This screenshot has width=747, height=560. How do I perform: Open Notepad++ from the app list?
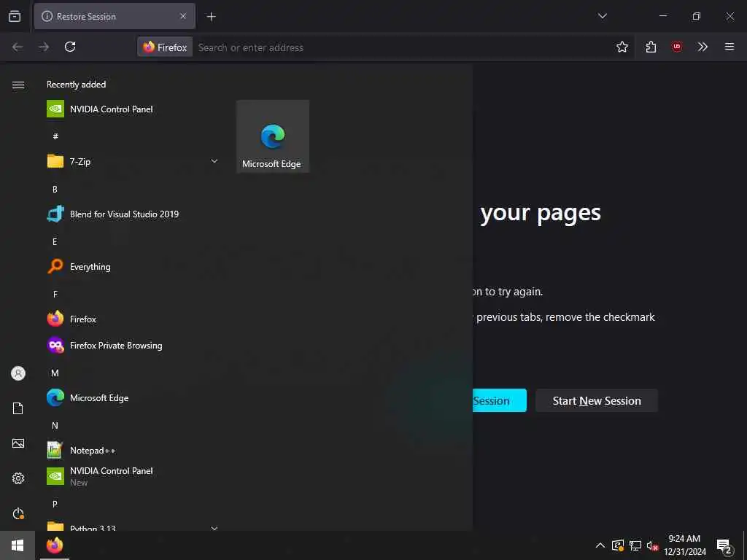133,450
